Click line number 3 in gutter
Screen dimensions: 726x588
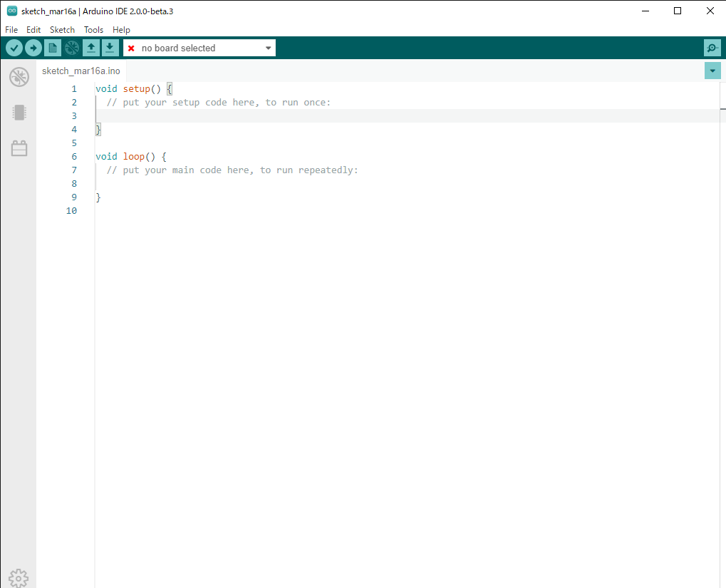pyautogui.click(x=74, y=116)
